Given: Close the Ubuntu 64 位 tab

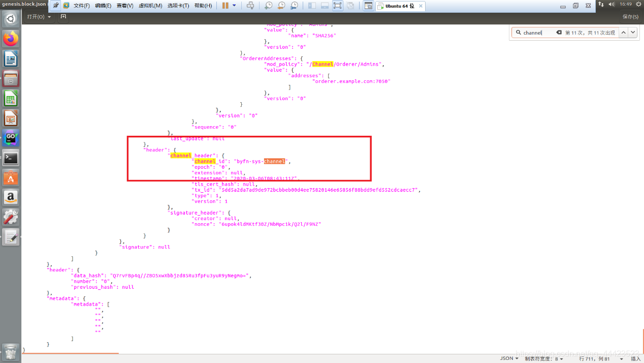Looking at the screenshot, I should click(x=421, y=6).
